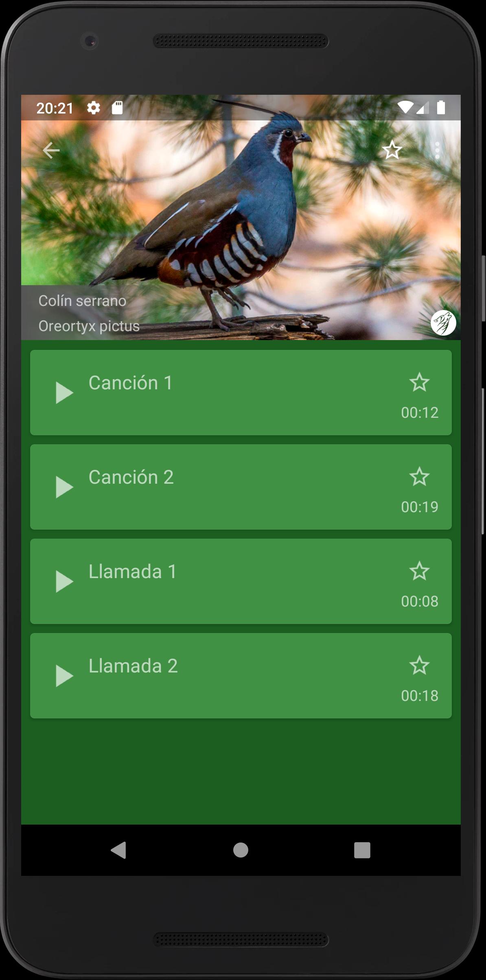
Task: Play Canción 1 recording
Action: pyautogui.click(x=64, y=393)
